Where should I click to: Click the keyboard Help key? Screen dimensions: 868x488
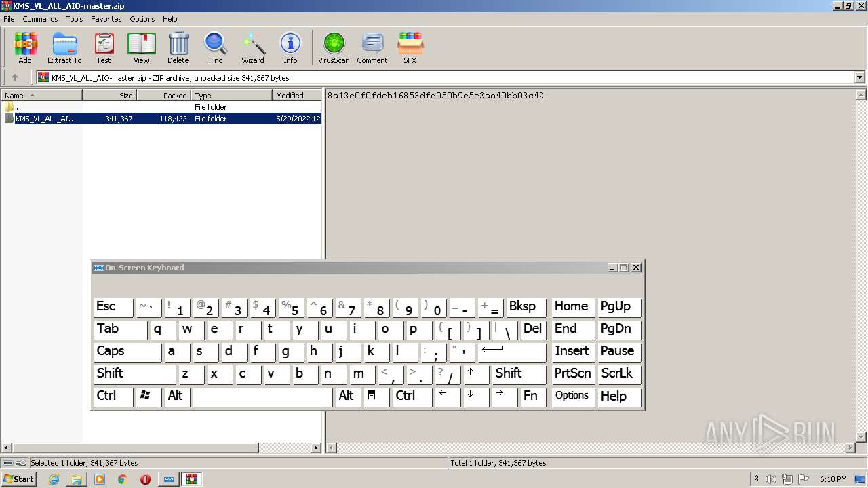(x=619, y=396)
